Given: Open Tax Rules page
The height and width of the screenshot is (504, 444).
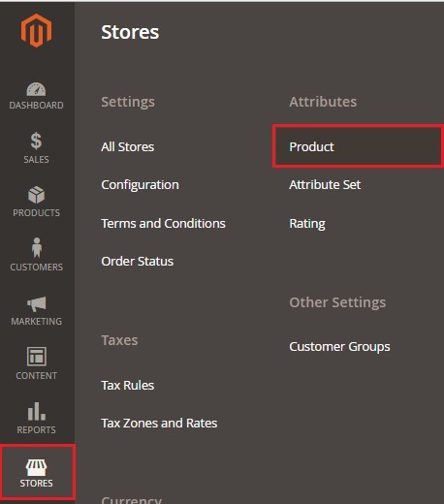Looking at the screenshot, I should 128,386.
